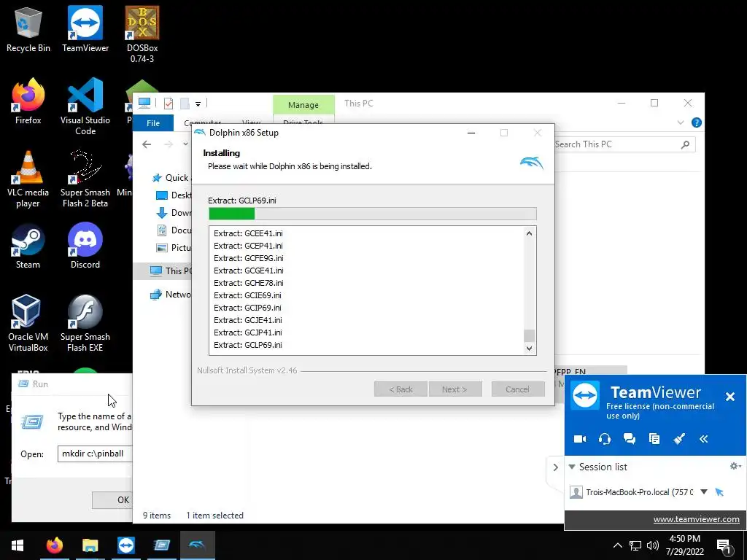Click the Firefox icon in the taskbar
The width and height of the screenshot is (747, 560).
[54, 545]
